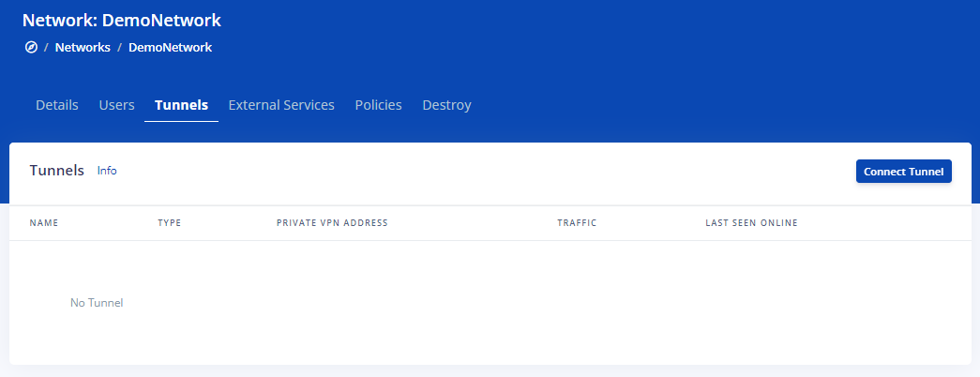Click the Tunnels panel heading
This screenshot has height=377, width=980.
(x=57, y=170)
